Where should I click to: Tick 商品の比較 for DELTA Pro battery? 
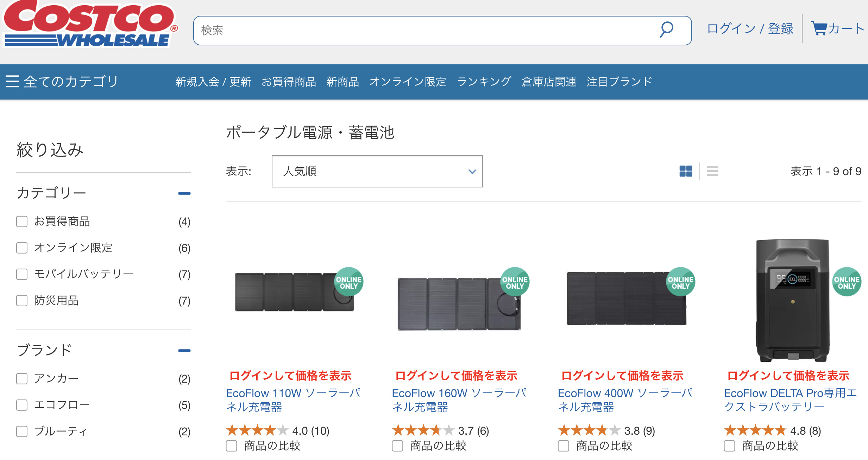(x=730, y=446)
